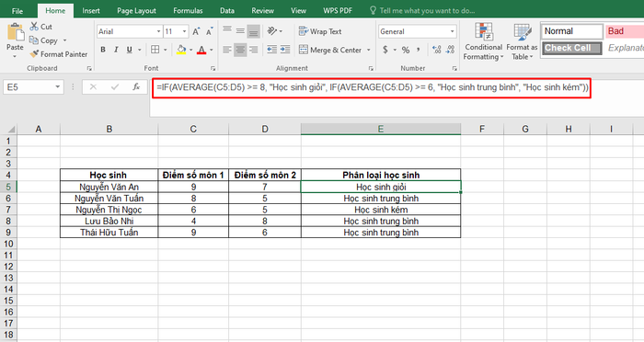The width and height of the screenshot is (644, 342).
Task: Increase font size with larger A icon
Action: (196, 31)
